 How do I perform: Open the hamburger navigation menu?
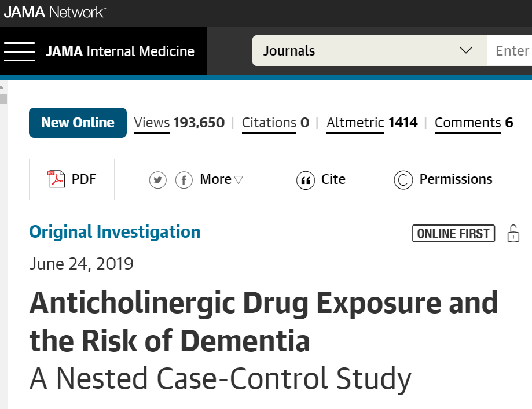19,51
